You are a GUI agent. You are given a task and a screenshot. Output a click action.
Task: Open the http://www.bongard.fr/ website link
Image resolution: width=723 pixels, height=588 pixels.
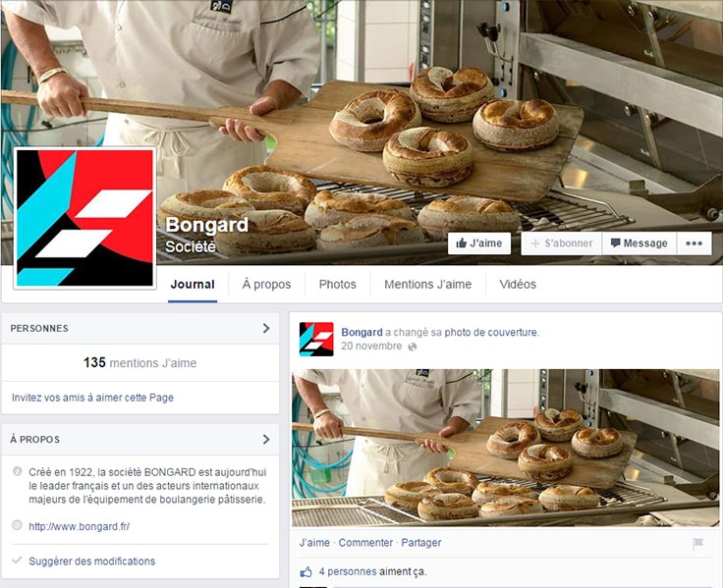pos(79,526)
